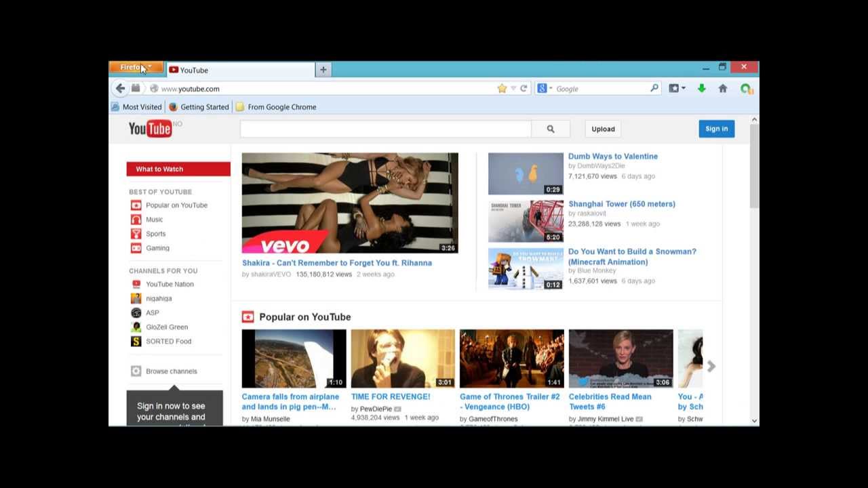
Task: Click the SORTED Food channel icon
Action: tap(136, 341)
